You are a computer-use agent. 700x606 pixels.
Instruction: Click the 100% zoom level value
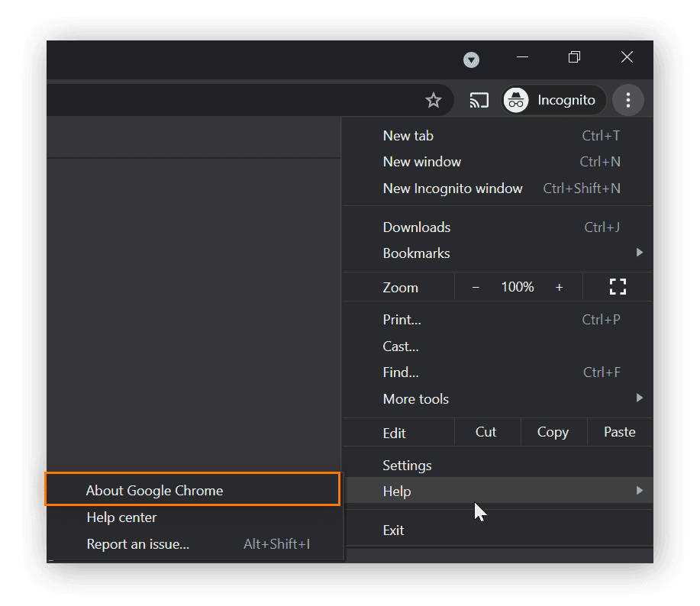(518, 287)
